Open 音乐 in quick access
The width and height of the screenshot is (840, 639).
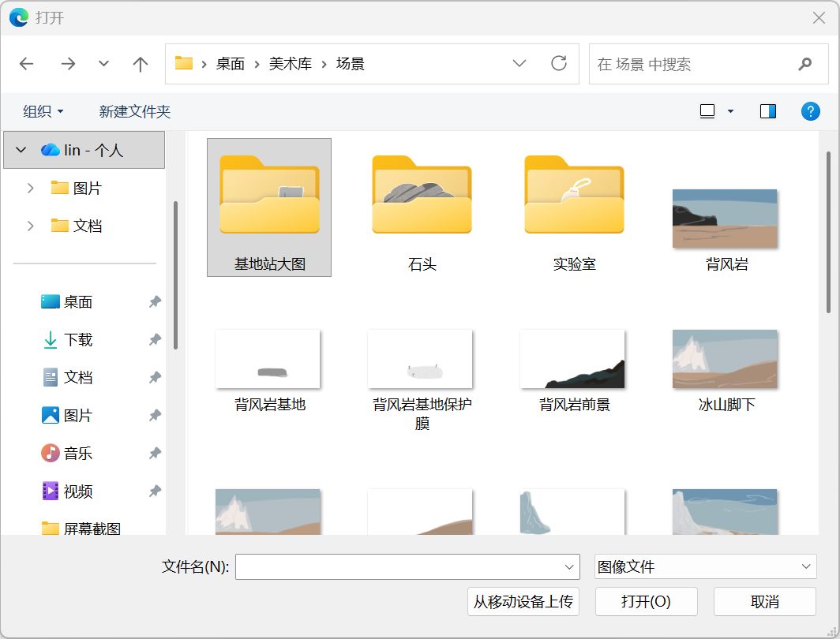point(67,454)
